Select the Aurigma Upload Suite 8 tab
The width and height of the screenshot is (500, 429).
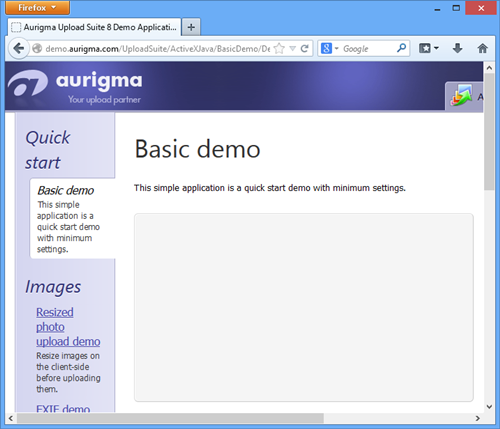[94, 27]
